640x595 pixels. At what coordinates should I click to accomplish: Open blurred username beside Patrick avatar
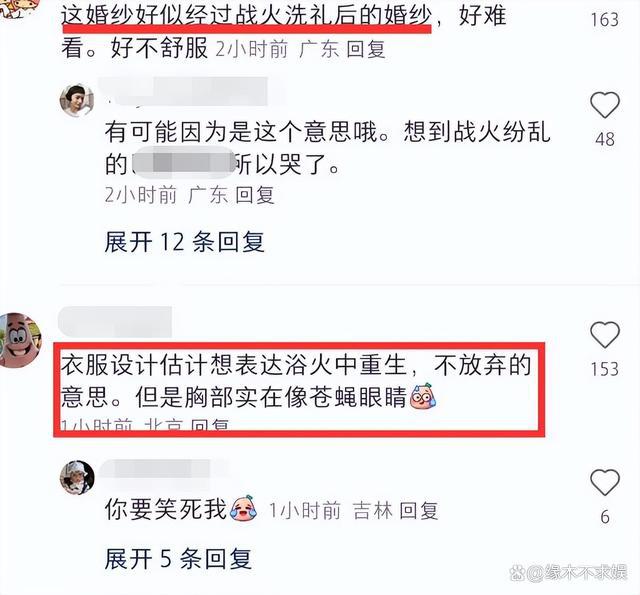point(115,322)
